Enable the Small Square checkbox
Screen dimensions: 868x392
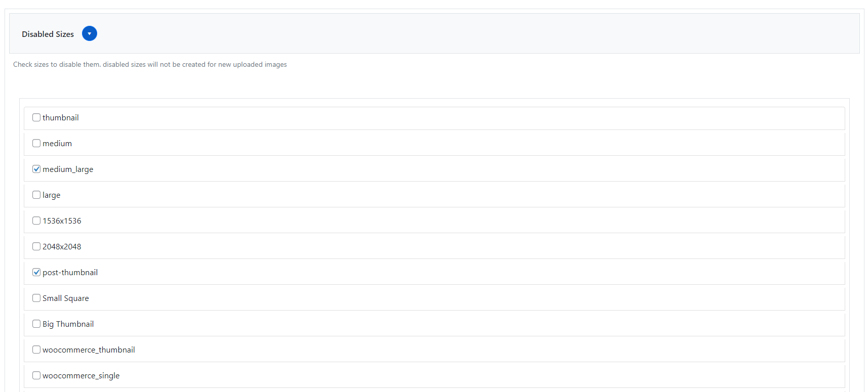click(36, 298)
